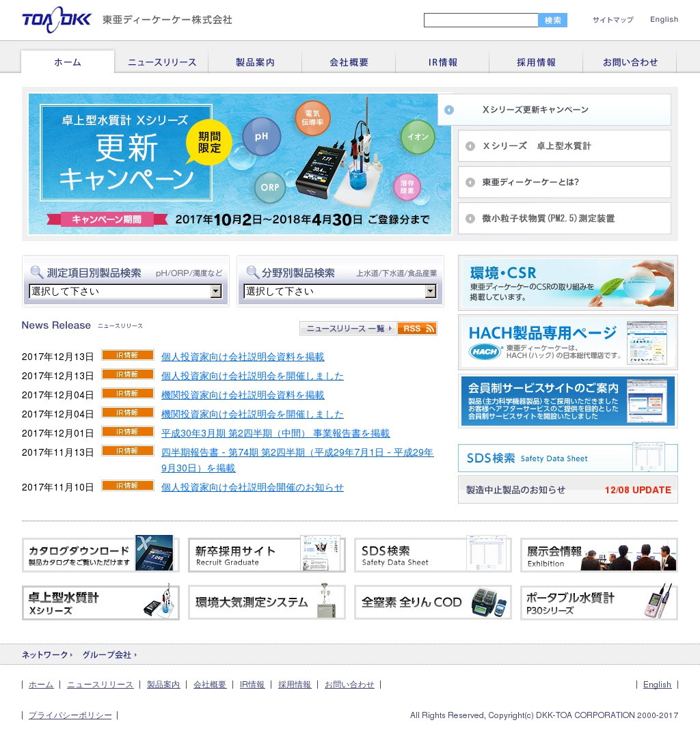Open the 会員制サービスサイトのご案内 banner
The height and width of the screenshot is (729, 700).
567,401
